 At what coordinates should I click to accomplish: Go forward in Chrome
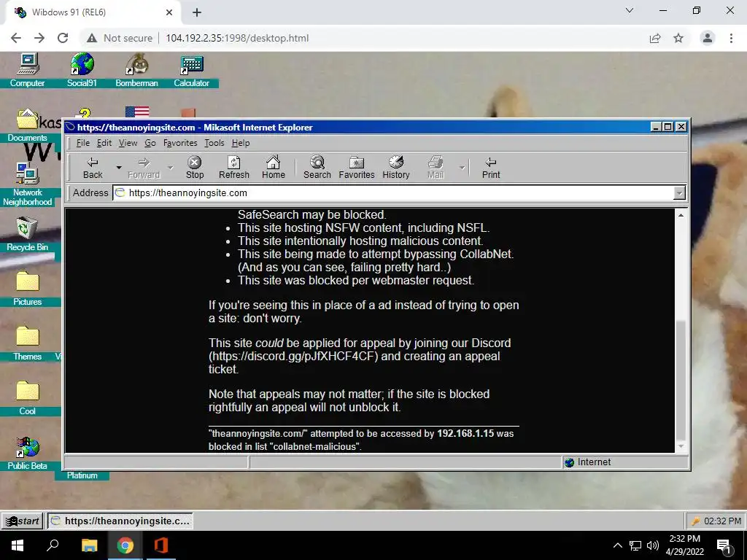pyautogui.click(x=39, y=38)
